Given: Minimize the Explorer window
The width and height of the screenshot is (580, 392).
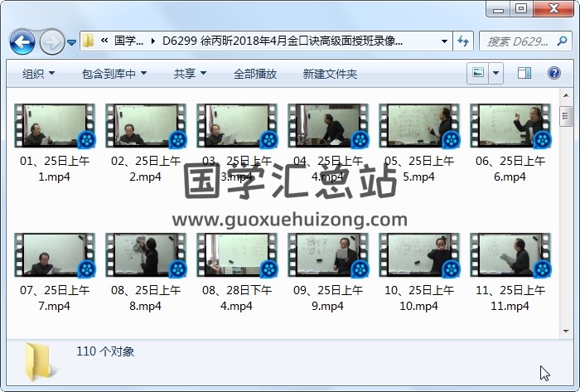Looking at the screenshot, I should tap(498, 9).
